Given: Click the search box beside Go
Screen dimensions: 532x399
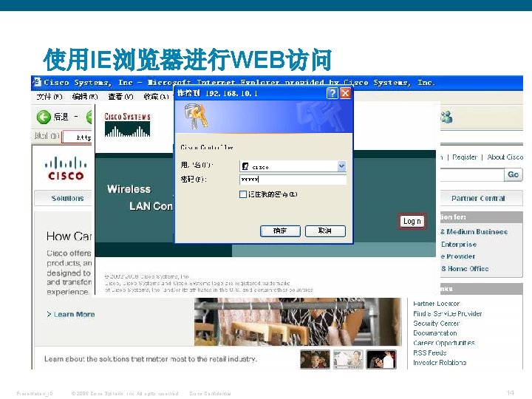Looking at the screenshot, I should click(x=472, y=174).
